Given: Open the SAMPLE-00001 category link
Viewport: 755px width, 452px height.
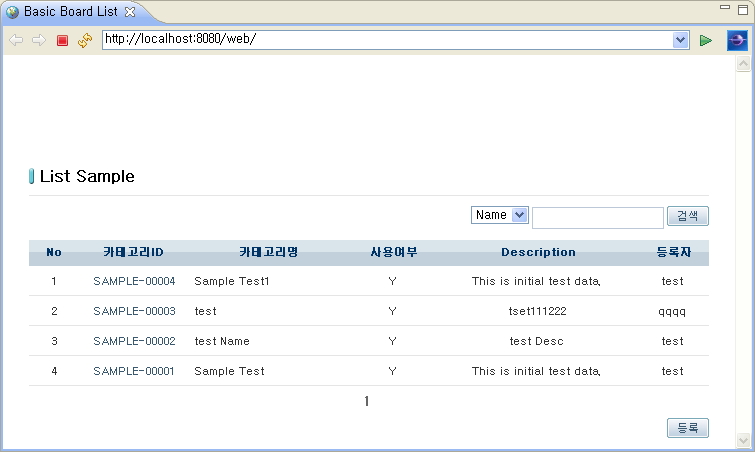Looking at the screenshot, I should [134, 371].
